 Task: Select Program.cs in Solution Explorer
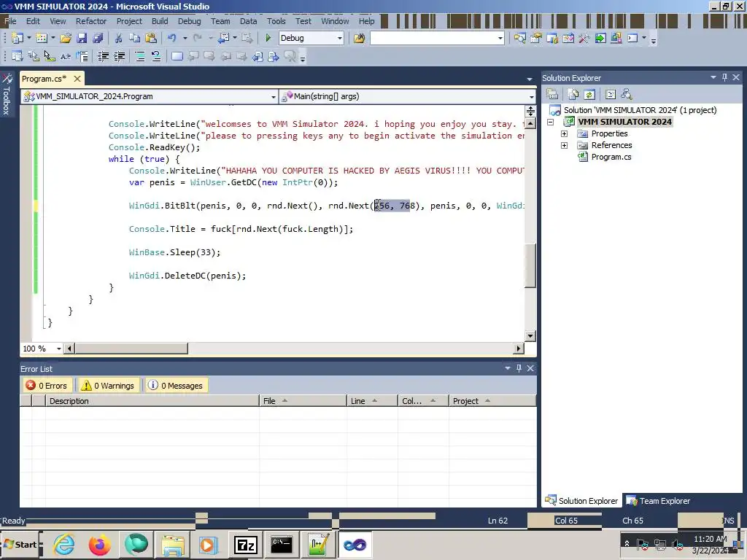[611, 157]
